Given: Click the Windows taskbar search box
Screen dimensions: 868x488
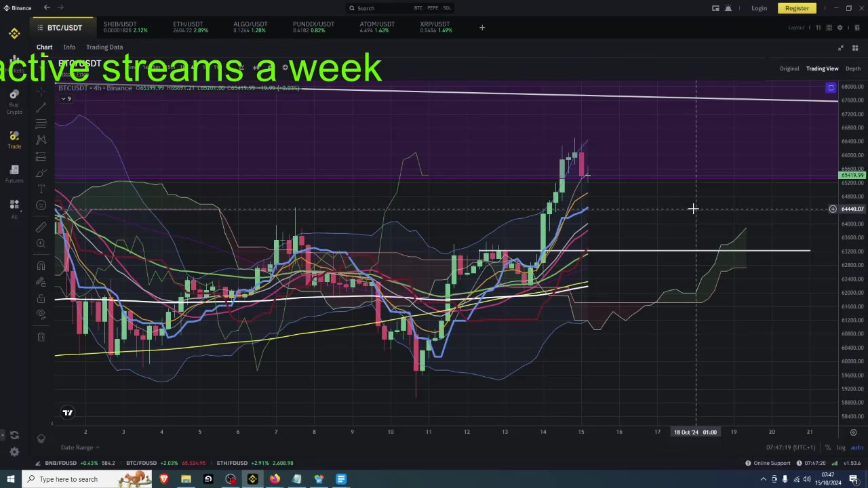Looking at the screenshot, I should [x=88, y=479].
